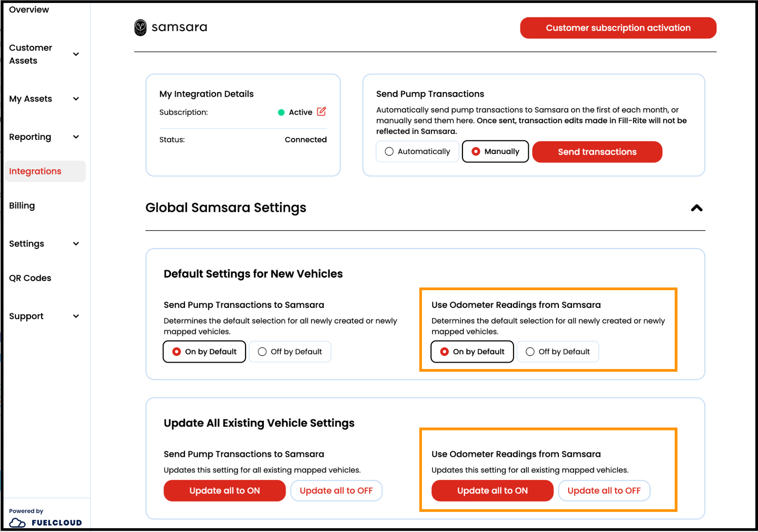This screenshot has width=758, height=532.
Task: Click Customer subscription activation button
Action: pyautogui.click(x=618, y=28)
